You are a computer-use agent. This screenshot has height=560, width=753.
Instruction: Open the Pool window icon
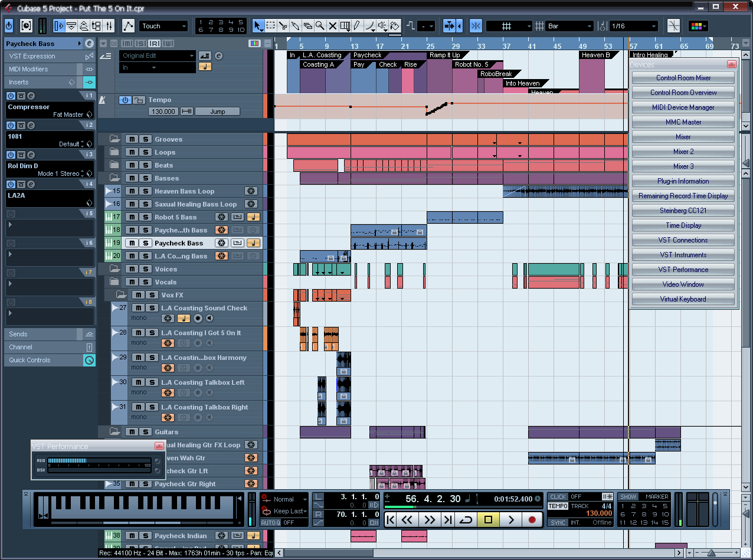click(97, 26)
